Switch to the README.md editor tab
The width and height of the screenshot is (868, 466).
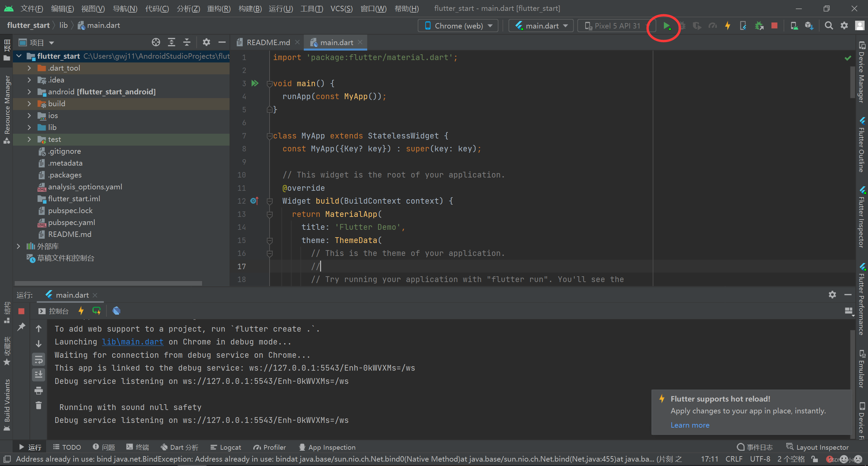[x=268, y=42]
